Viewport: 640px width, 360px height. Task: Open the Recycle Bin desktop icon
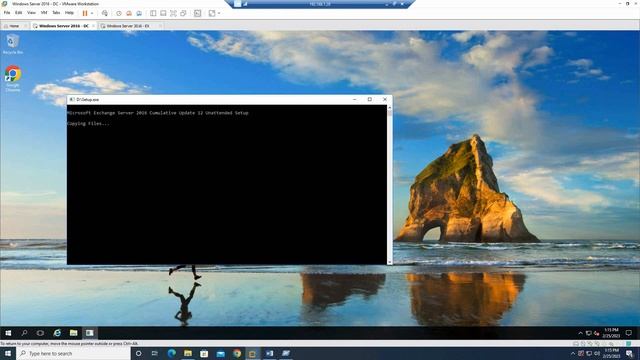point(13,44)
